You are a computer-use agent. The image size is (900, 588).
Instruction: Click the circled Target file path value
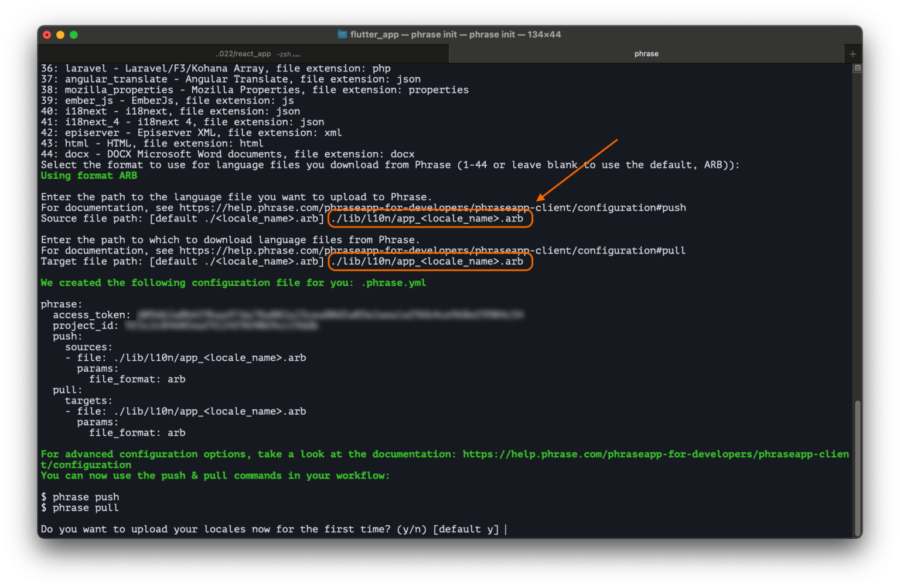point(429,261)
